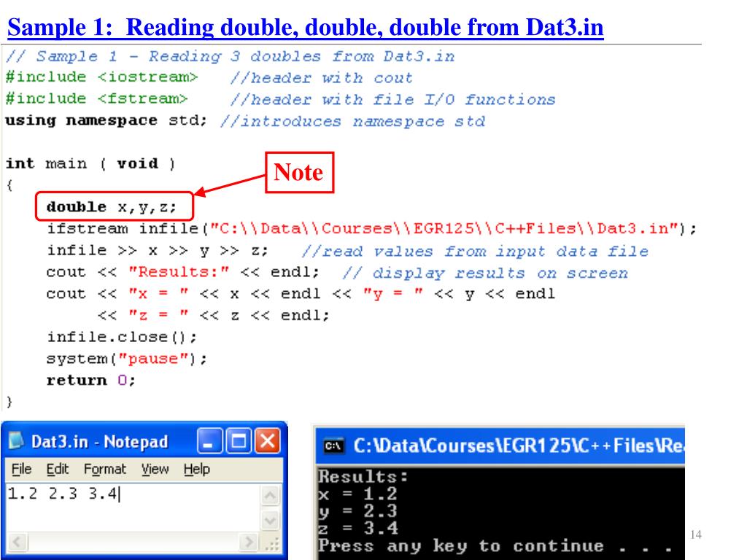Click 'Press any key to continue' console text

461,545
